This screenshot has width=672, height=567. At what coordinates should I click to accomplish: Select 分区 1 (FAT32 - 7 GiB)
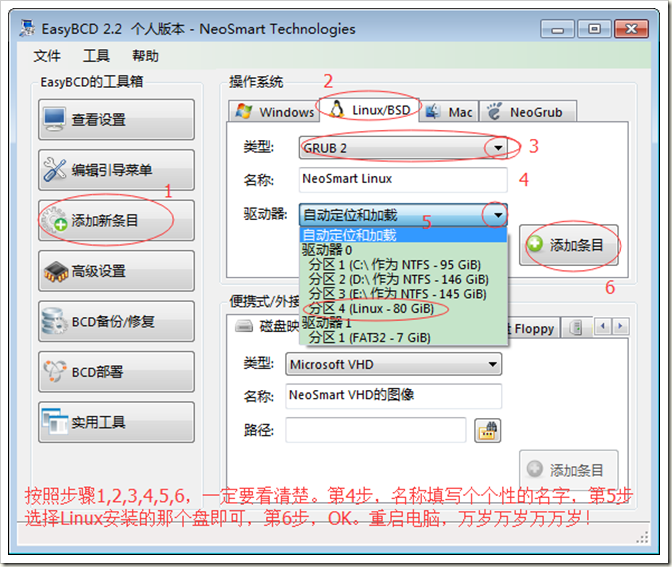click(x=403, y=337)
